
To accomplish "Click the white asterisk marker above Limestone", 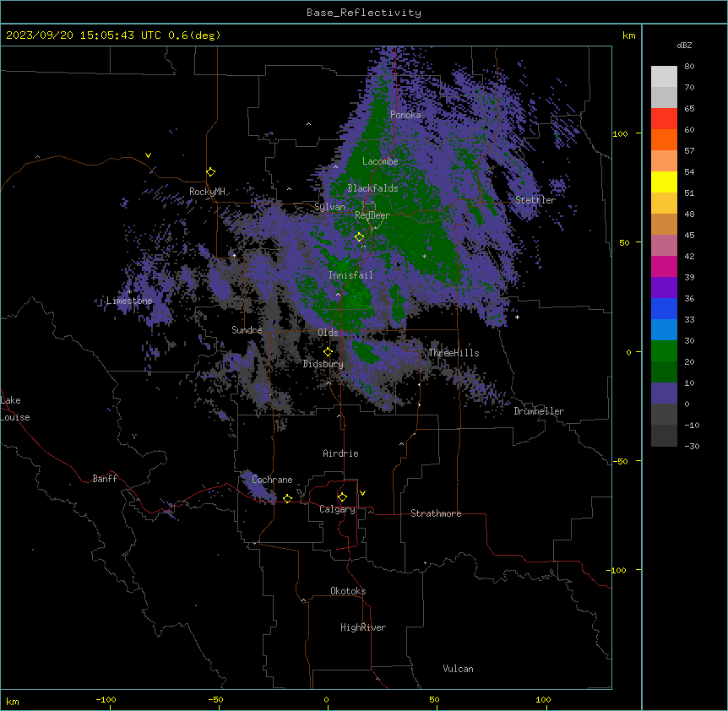I will tap(130, 292).
